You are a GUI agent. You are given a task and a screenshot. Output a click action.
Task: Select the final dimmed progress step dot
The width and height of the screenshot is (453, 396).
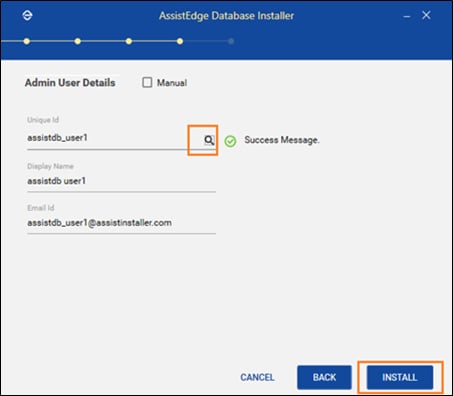[x=231, y=41]
